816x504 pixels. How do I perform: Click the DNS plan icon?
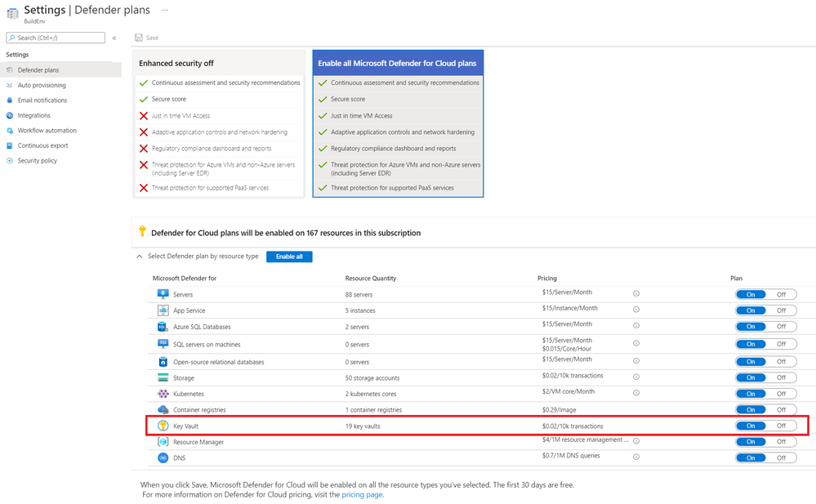click(163, 457)
